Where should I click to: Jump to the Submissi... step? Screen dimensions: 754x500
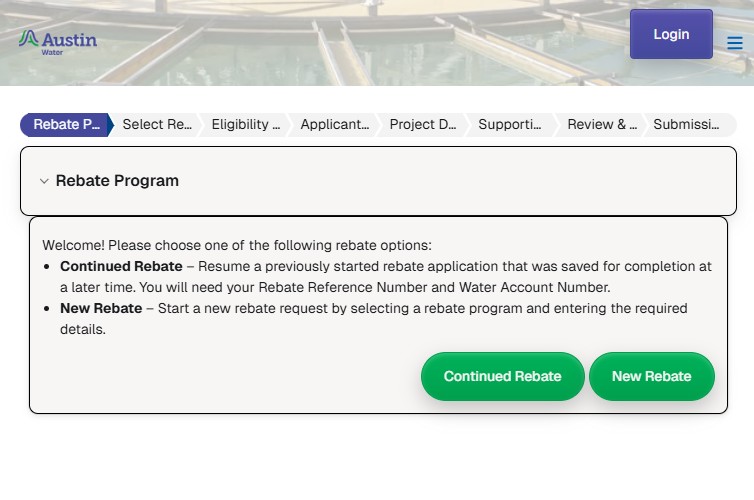686,125
